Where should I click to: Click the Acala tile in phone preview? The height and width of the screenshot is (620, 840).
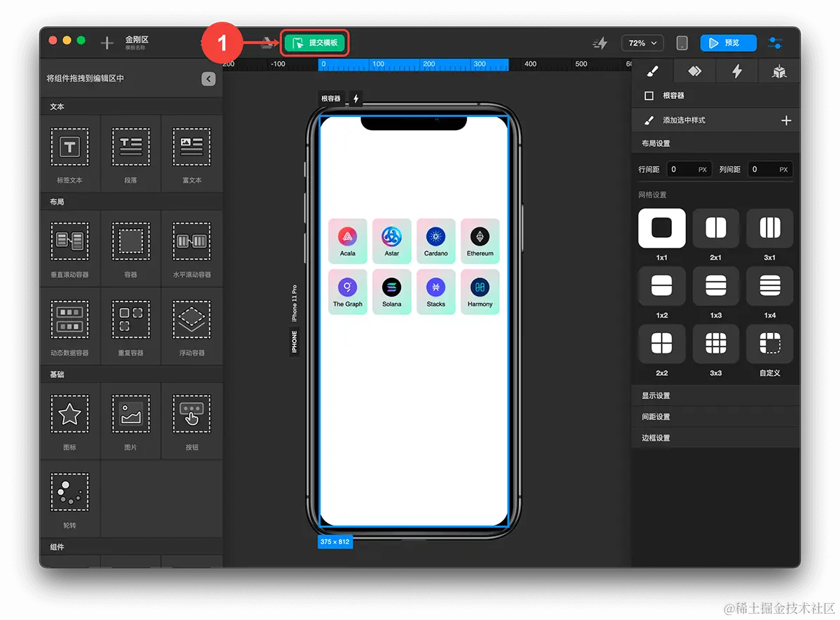point(348,241)
